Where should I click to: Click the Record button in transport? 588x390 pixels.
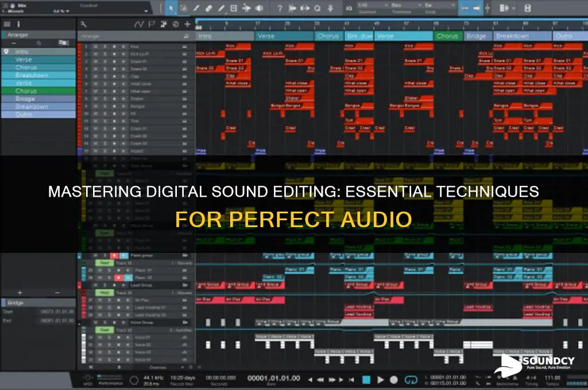tap(394, 380)
